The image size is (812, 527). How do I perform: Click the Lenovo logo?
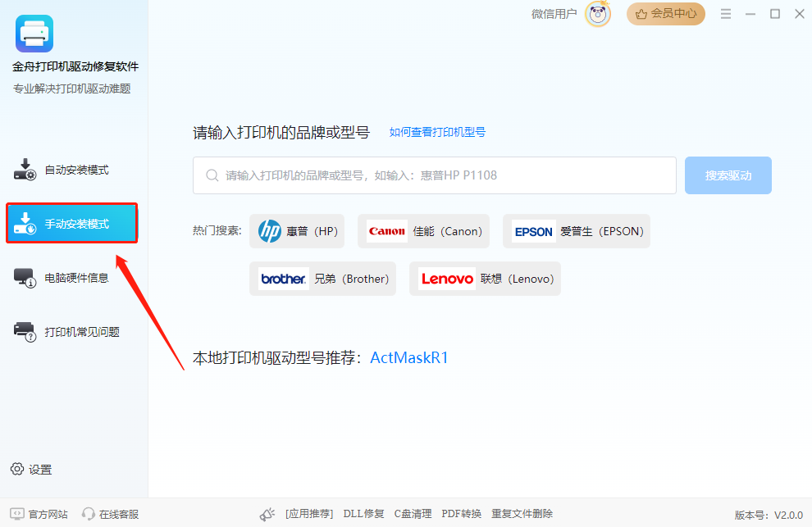click(x=447, y=279)
